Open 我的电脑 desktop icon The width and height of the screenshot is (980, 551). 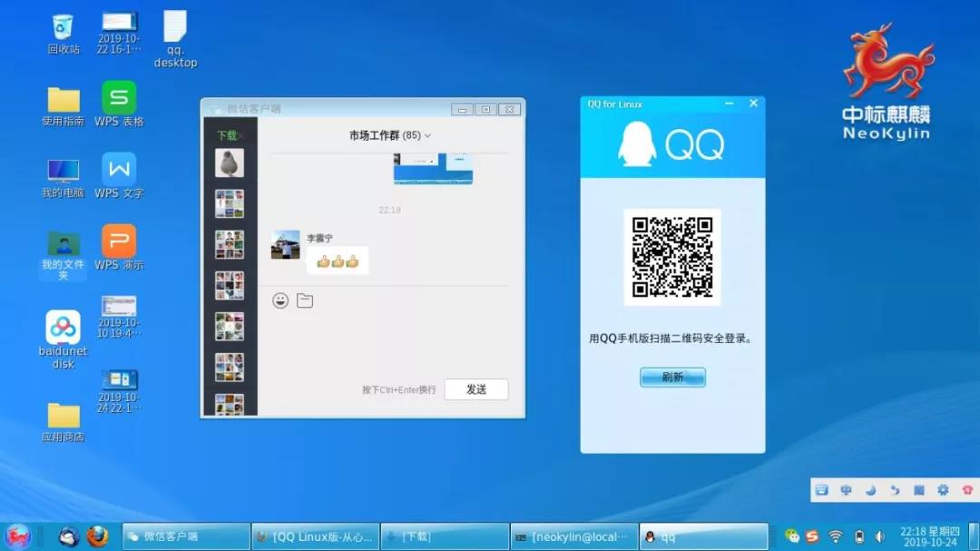[64, 179]
